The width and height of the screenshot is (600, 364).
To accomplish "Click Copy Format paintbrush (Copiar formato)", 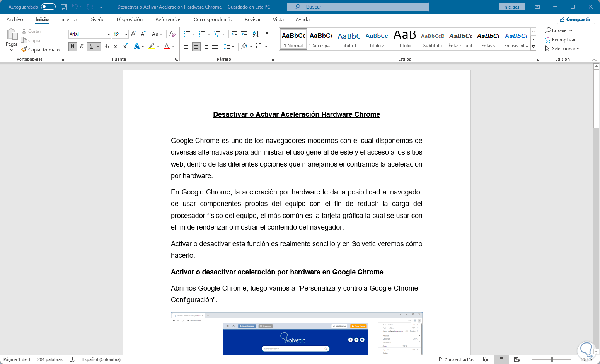I will point(41,49).
